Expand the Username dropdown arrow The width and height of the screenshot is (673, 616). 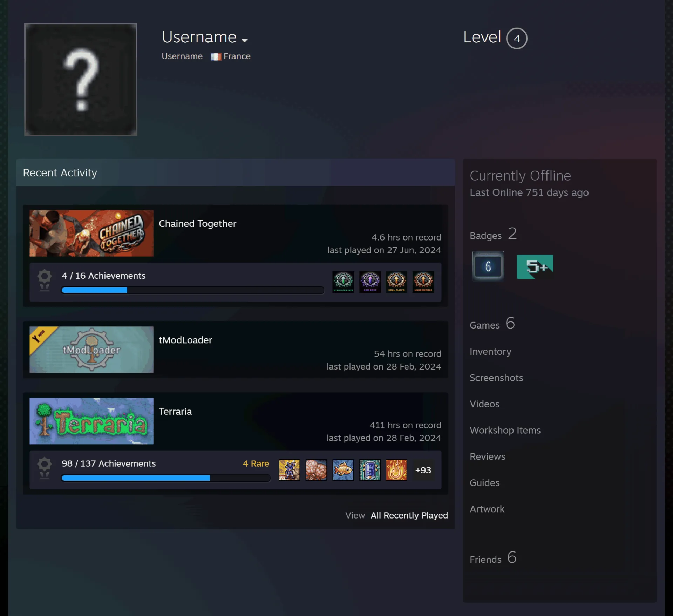(x=245, y=40)
